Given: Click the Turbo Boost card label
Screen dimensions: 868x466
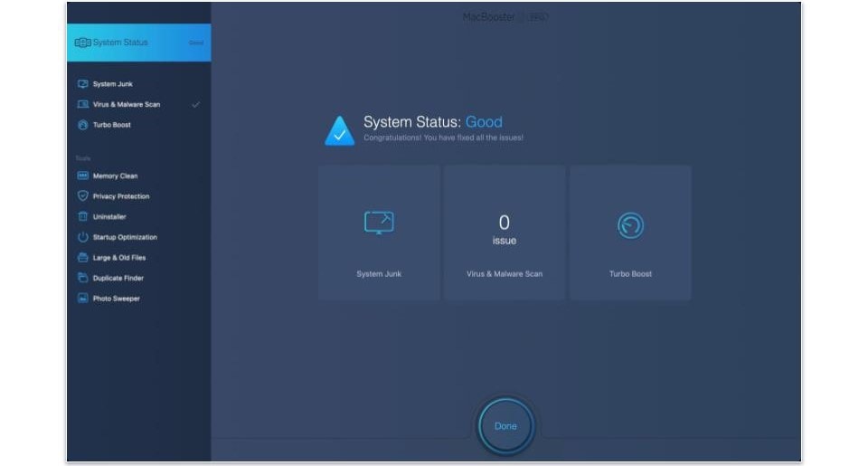Looking at the screenshot, I should [x=630, y=274].
